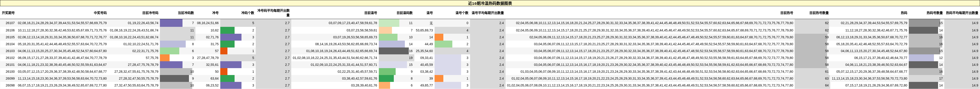Click warm numbers cell 25,35,54,60
980x89 pixels.
click(424, 51)
